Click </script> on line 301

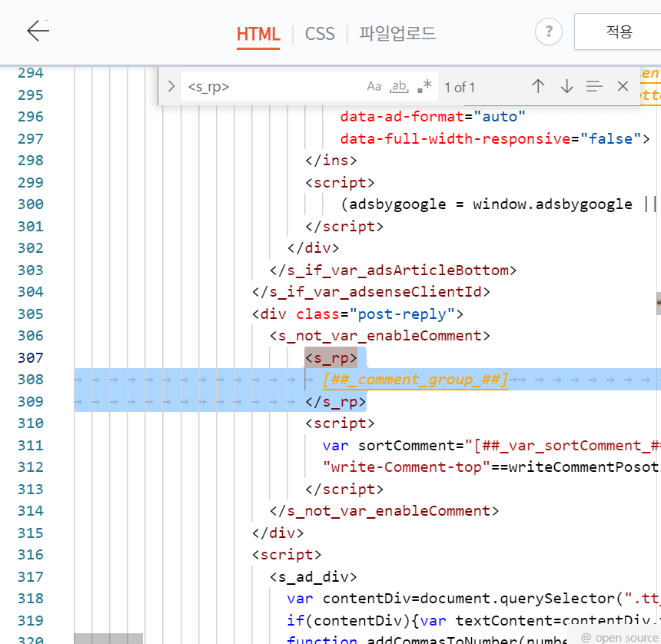pos(344,227)
